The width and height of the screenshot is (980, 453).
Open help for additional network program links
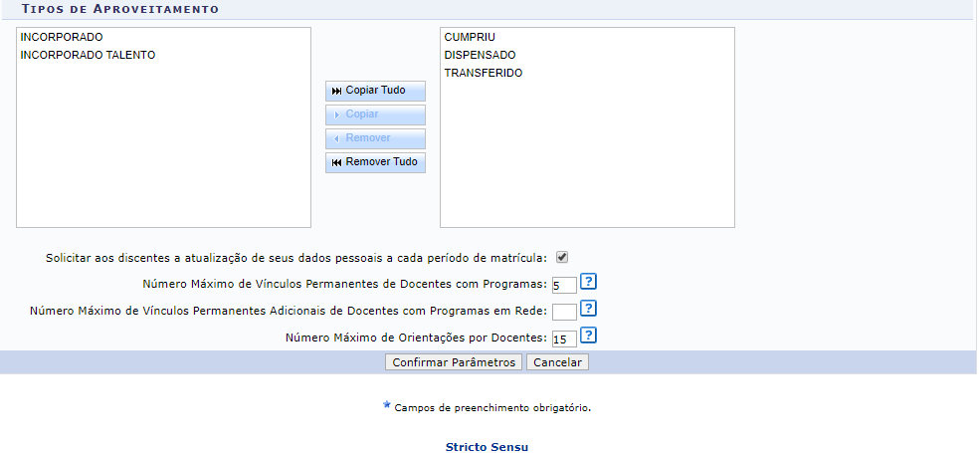(x=588, y=310)
